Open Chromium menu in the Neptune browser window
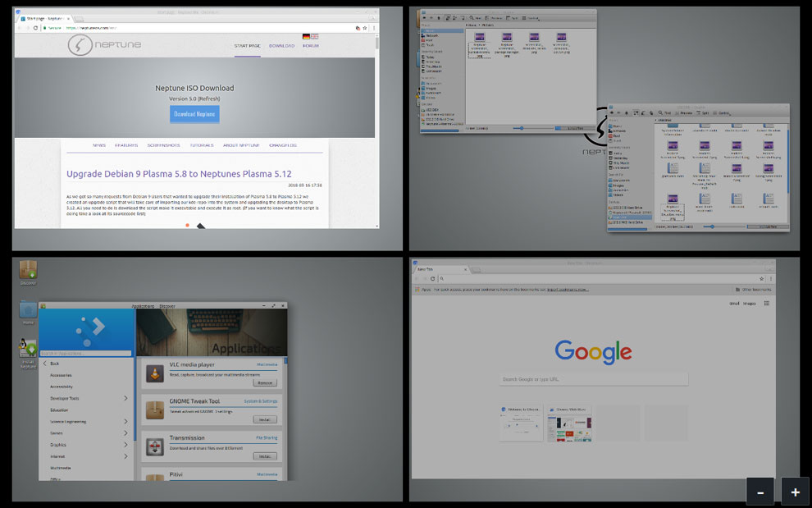 374,28
